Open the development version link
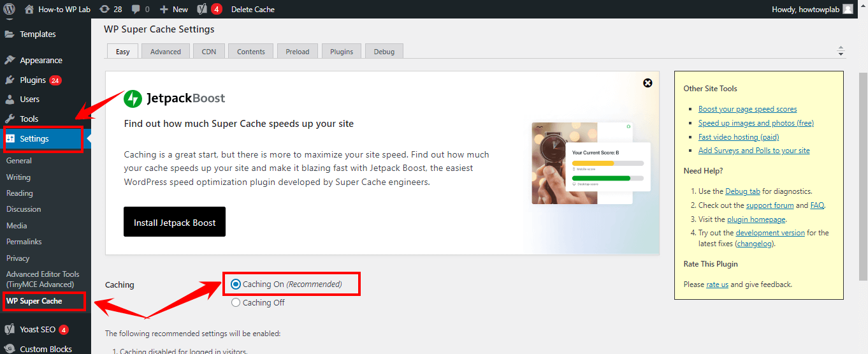Image resolution: width=868 pixels, height=354 pixels. pos(770,233)
